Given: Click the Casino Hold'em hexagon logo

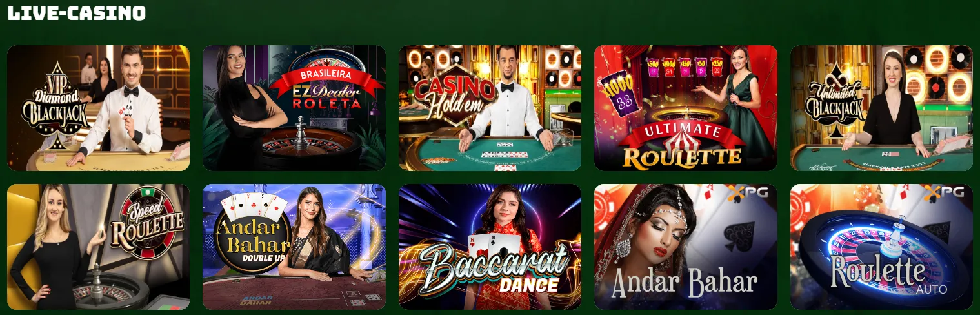Looking at the screenshot, I should click(454, 92).
